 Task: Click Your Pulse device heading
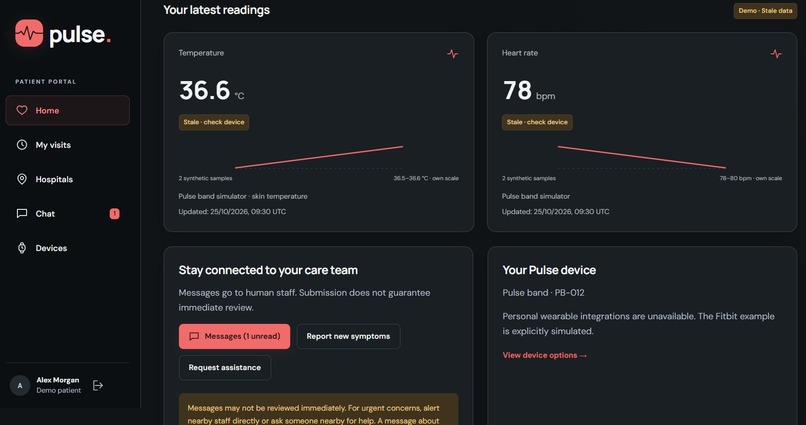coord(549,270)
